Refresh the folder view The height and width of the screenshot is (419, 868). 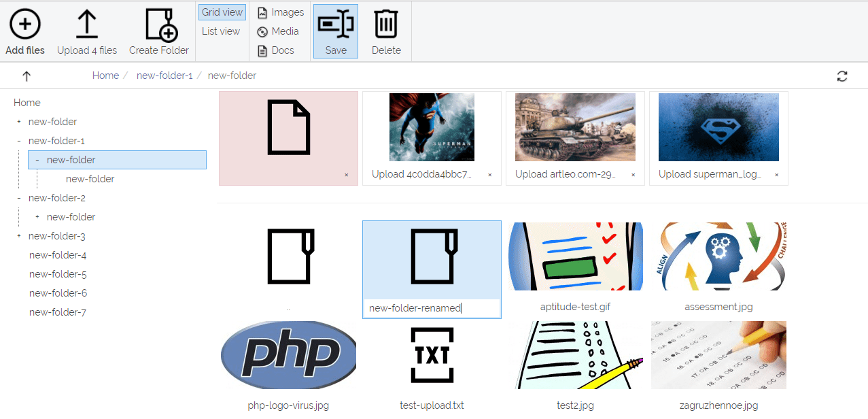(842, 76)
